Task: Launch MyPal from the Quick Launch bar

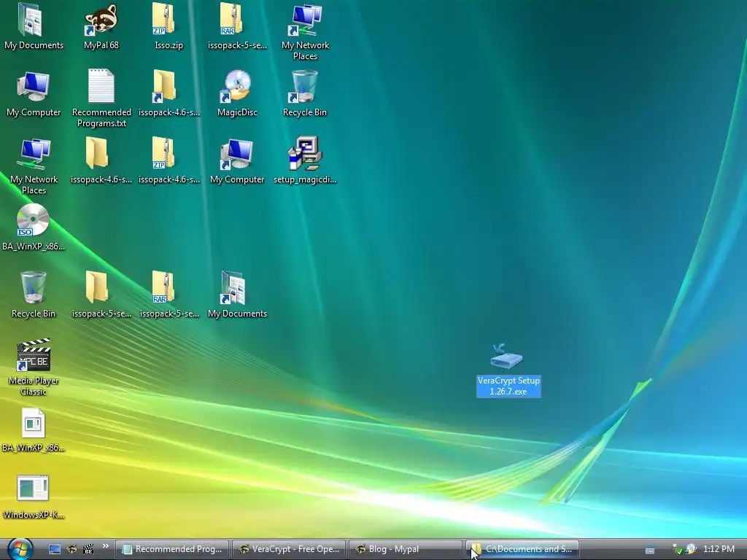Action: point(71,549)
